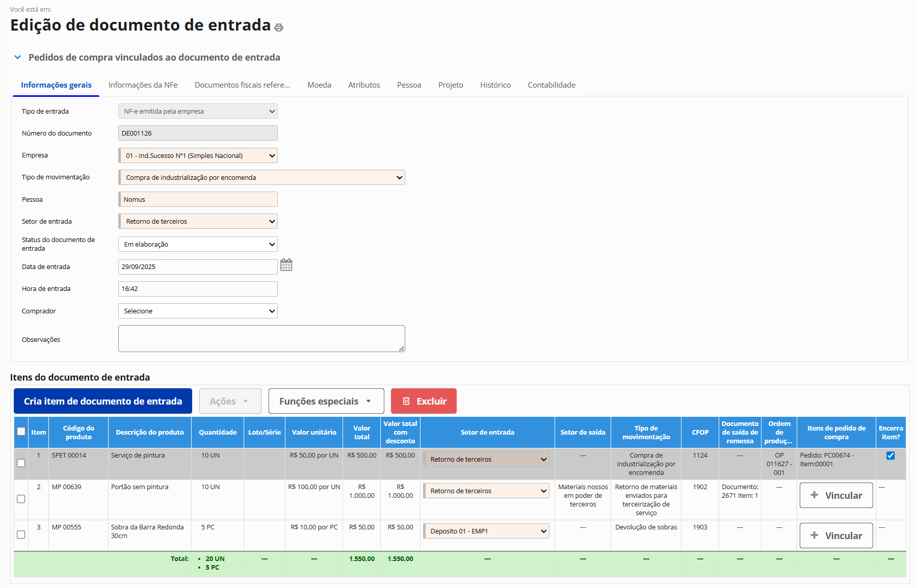Open the Funções especiais dropdown menu
This screenshot has width=918, height=588.
(x=326, y=401)
